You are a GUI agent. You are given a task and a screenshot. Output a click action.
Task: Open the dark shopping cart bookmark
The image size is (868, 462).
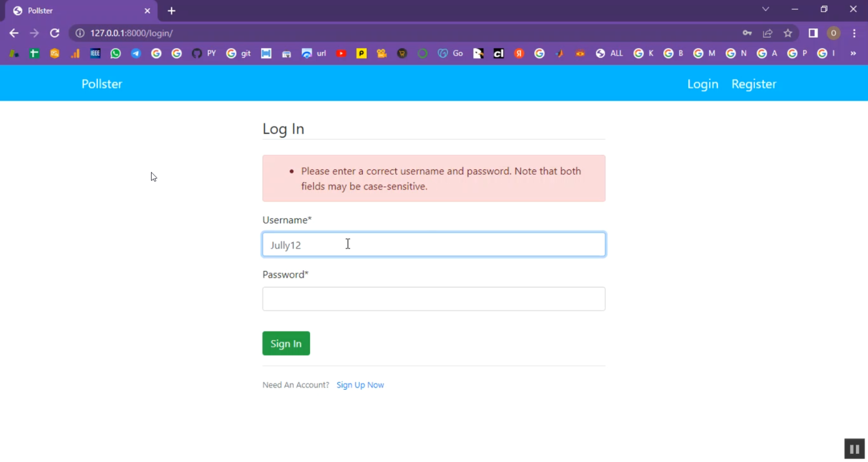pos(402,53)
